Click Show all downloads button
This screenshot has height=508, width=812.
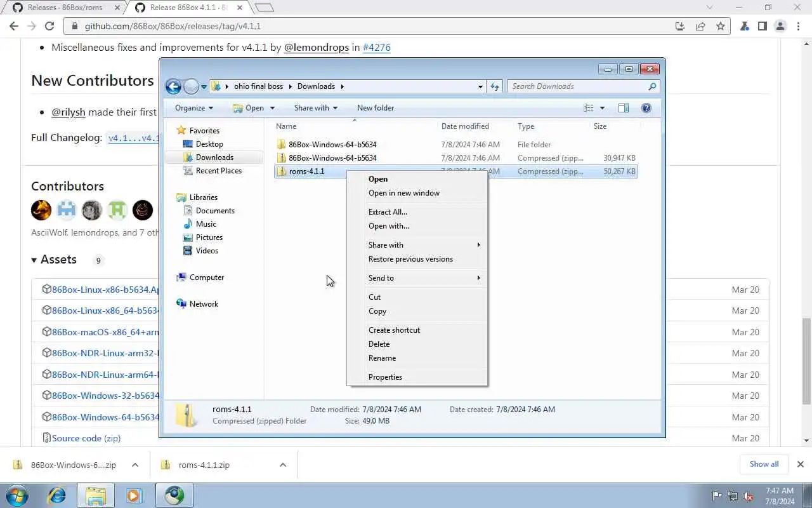(x=764, y=464)
